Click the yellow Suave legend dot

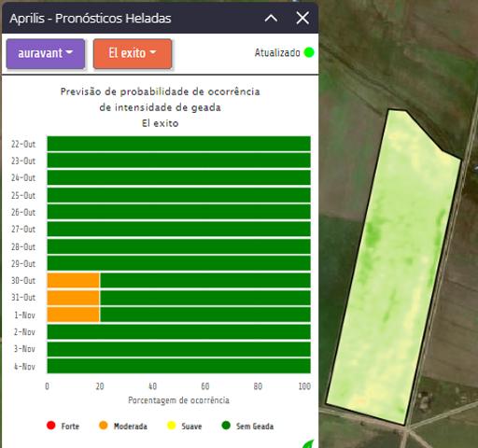click(171, 426)
